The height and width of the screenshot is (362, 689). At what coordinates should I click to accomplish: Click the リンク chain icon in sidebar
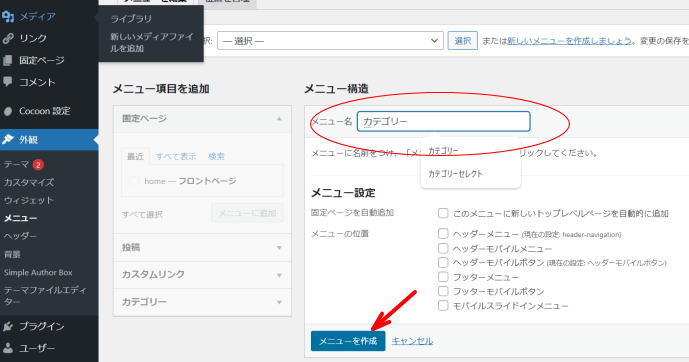click(8, 38)
